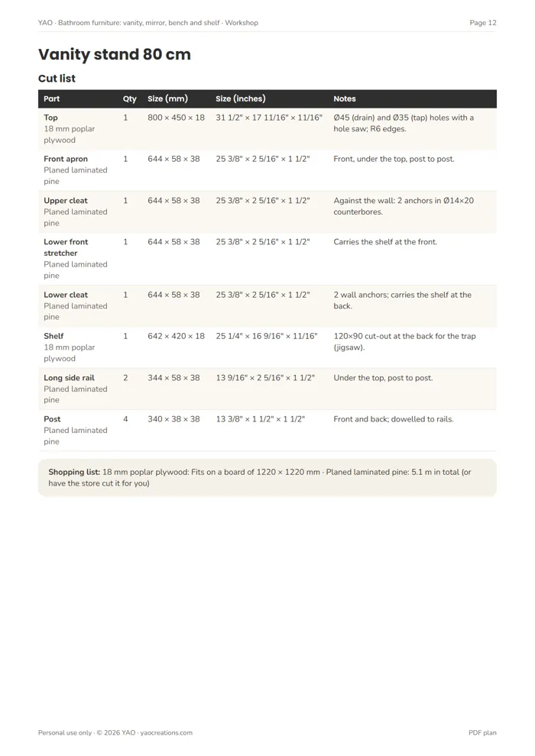Viewport: 535px width, 756px height.
Task: Click the 'Shelf' part name
Action: pos(53,336)
